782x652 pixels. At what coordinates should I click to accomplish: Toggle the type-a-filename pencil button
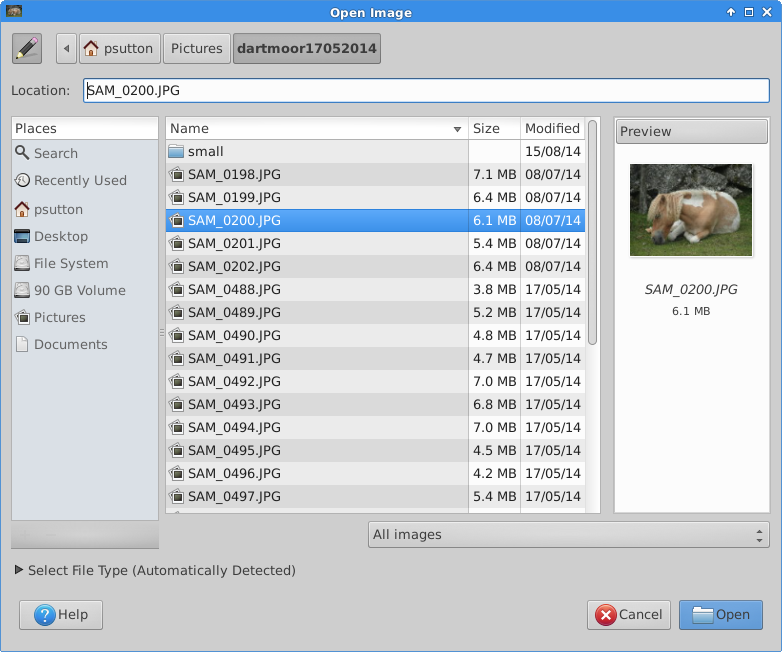click(27, 48)
